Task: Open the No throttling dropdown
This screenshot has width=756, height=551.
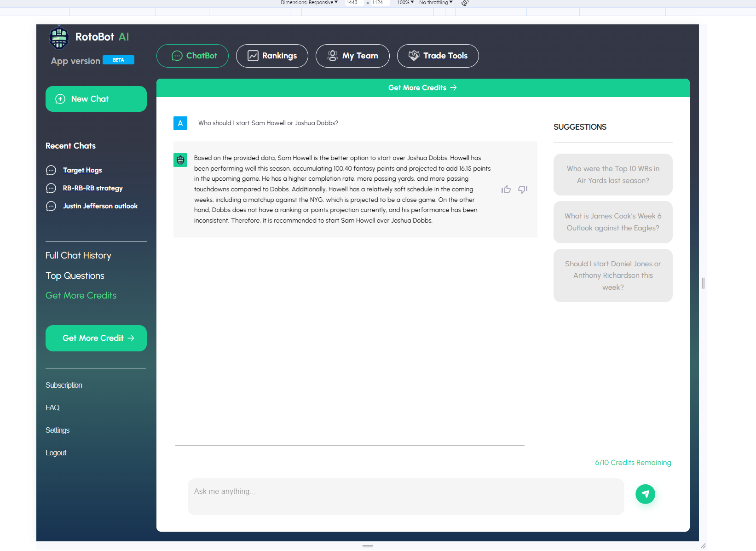Action: coord(434,2)
